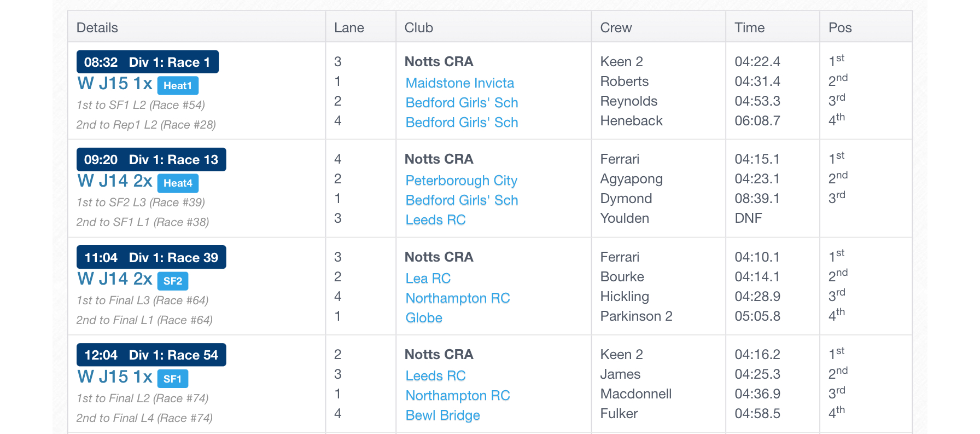Open the Globe club link
The image size is (980, 434).
[423, 318]
